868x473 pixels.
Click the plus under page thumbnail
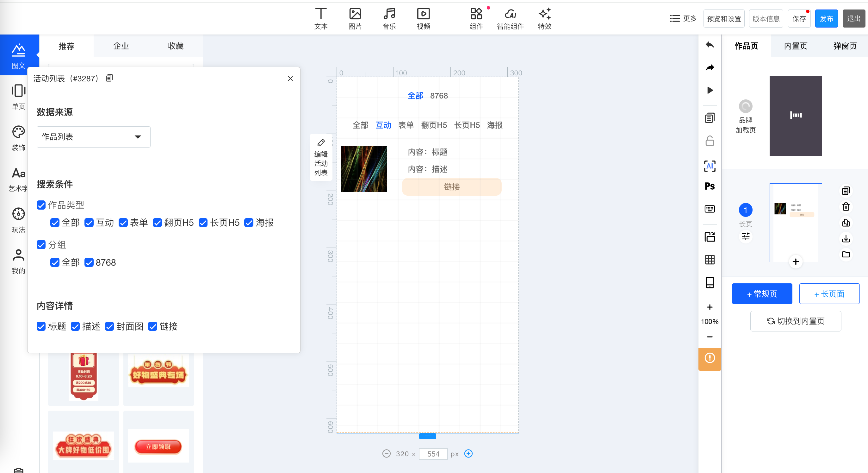point(796,262)
